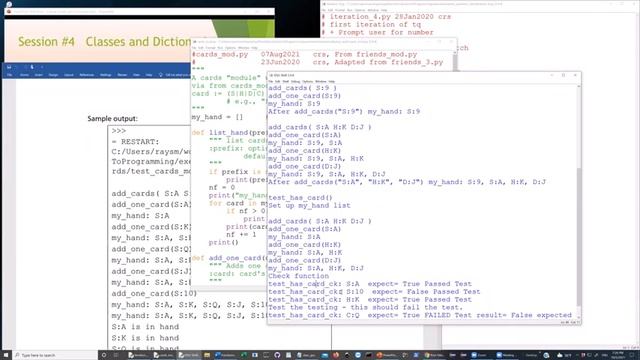Open File Explorer icon on taskbar
Image resolution: width=640 pixels, height=360 pixels.
click(207, 355)
